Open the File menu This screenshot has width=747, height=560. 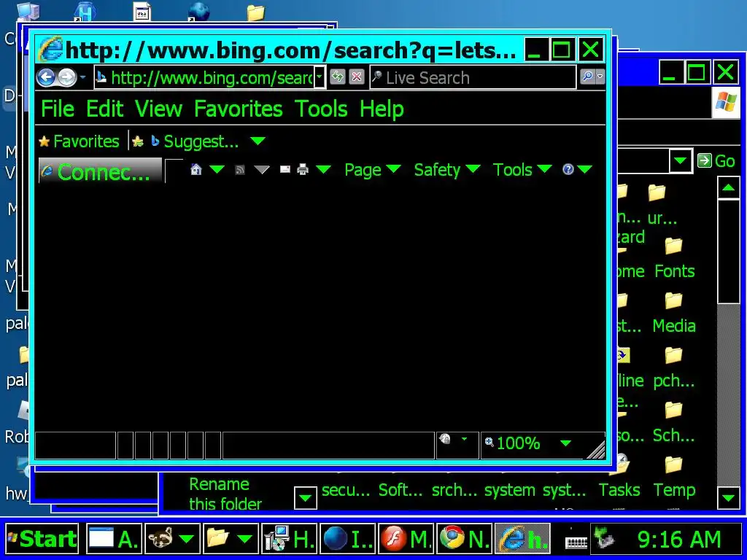click(58, 109)
